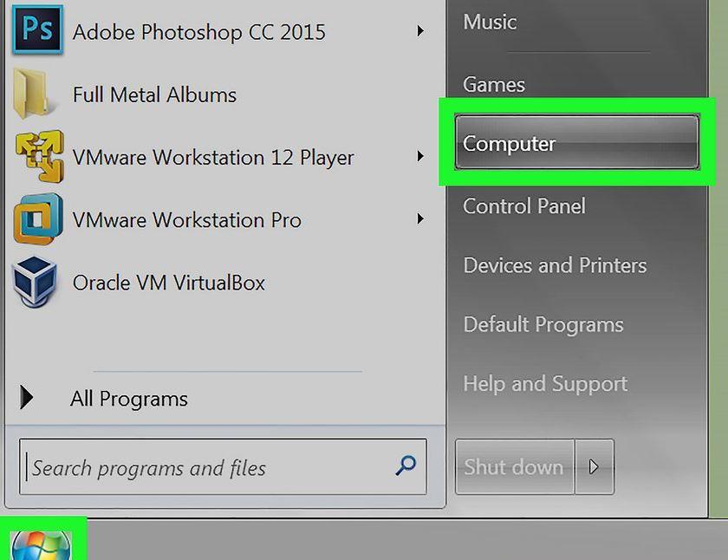Open Default Programs
Screen dimensions: 728x560
click(543, 324)
